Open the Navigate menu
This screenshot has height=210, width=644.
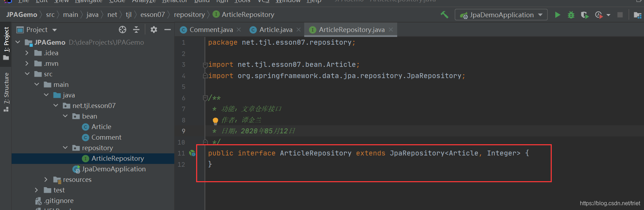(x=88, y=1)
